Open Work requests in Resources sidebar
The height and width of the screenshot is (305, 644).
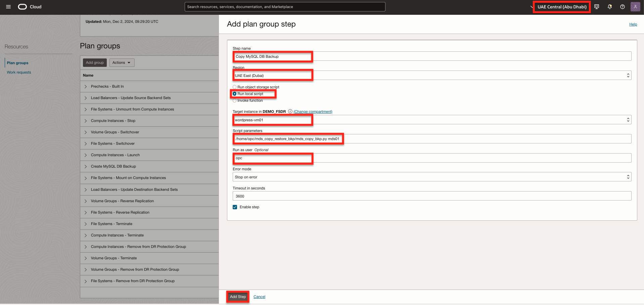pos(19,72)
